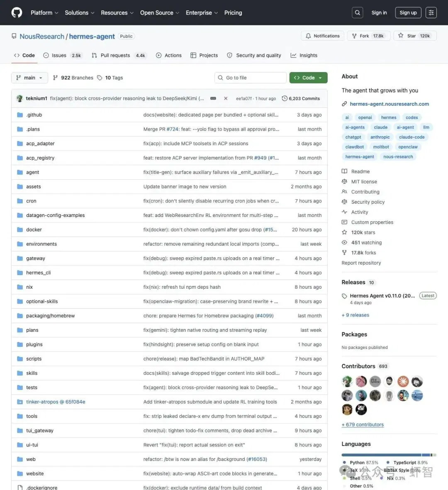Click the Activity pulse icon
This screenshot has width=448, height=490.
344,212
